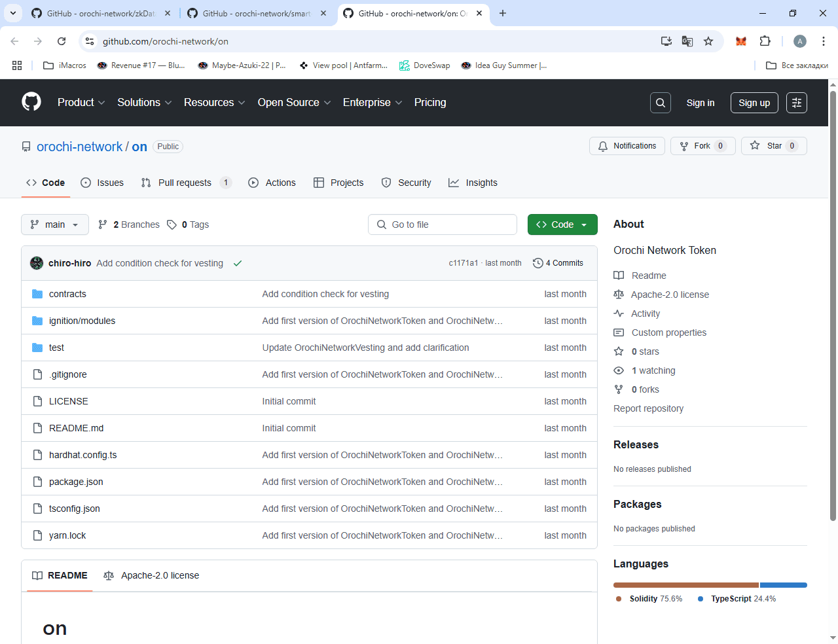Screen dimensions: 838x644
Task: Open Chrome three-dot menu
Action: coord(822,41)
